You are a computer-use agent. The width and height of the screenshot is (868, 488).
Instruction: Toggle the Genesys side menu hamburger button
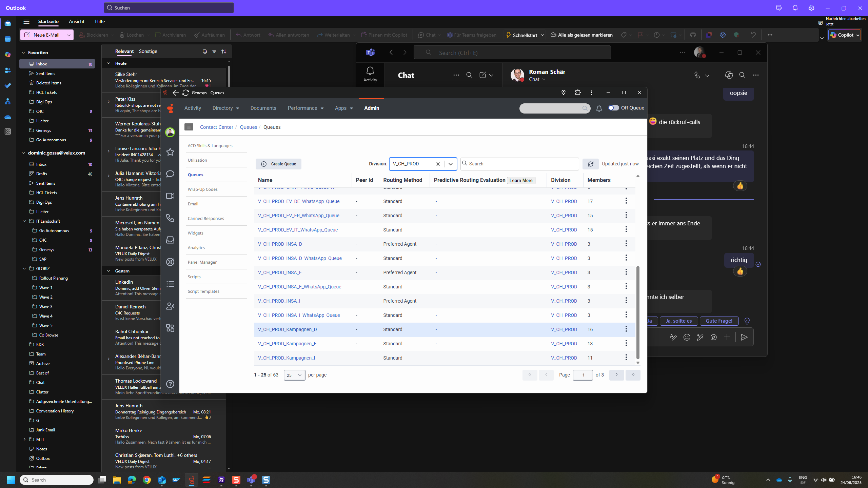pos(189,127)
